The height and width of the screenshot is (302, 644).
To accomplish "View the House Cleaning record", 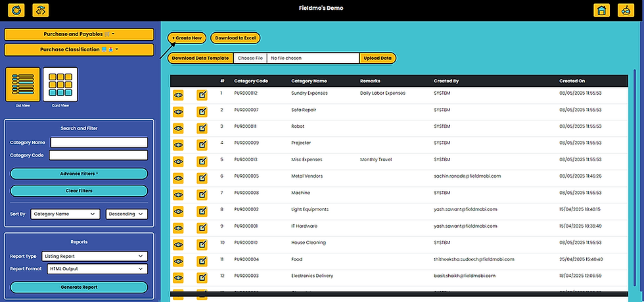I will 178,244.
